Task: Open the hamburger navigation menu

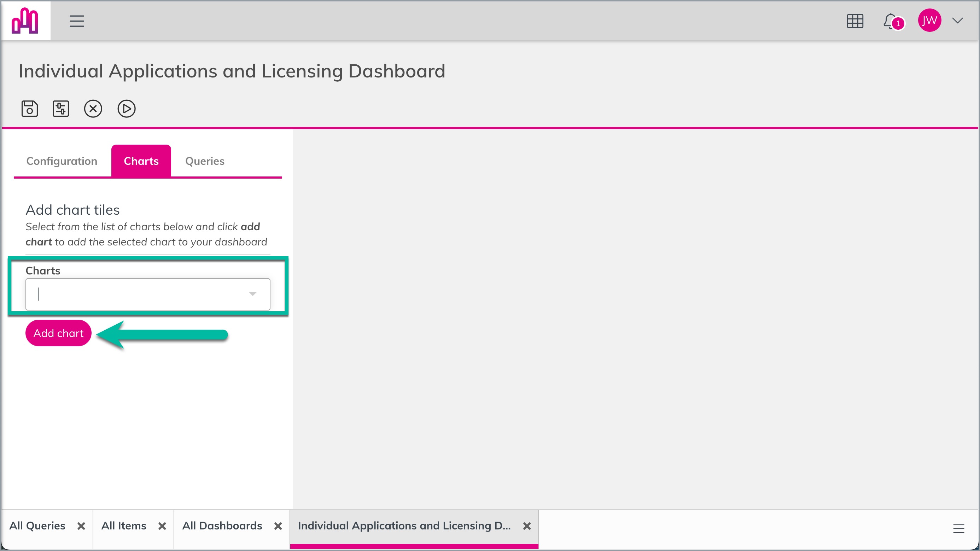Action: tap(77, 21)
